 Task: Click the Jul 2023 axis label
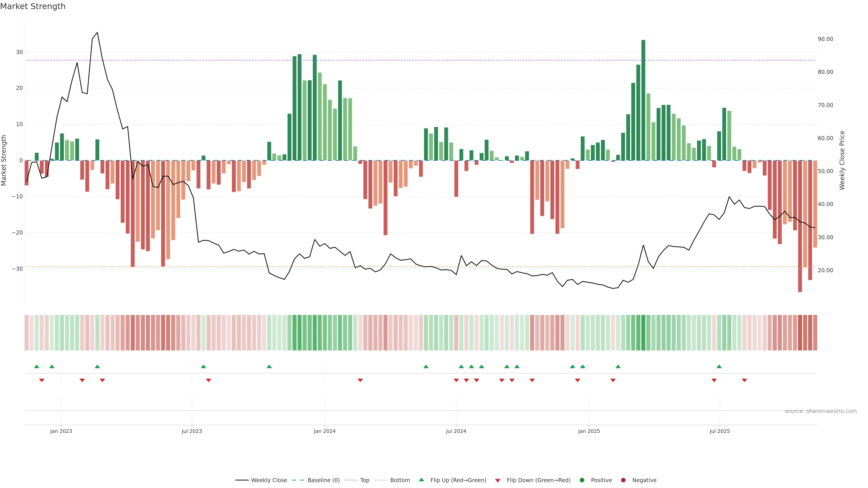192,431
